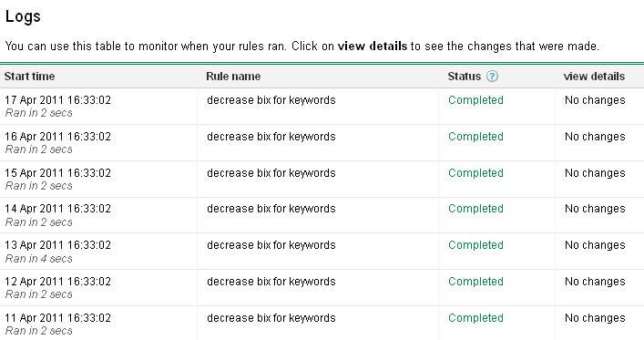Select rule name in 14 Apr 2011 row
This screenshot has width=644, height=340.
[271, 209]
